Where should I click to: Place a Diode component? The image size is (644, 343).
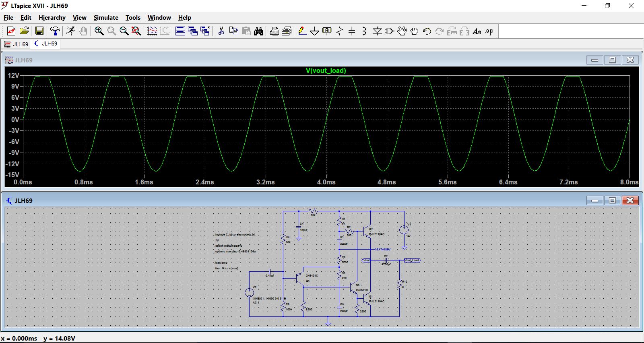click(377, 31)
